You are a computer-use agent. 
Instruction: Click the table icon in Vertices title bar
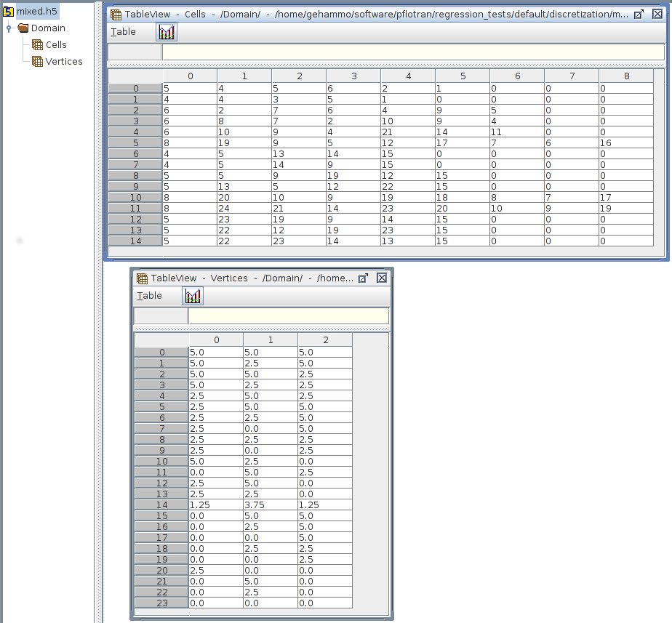pyautogui.click(x=143, y=278)
